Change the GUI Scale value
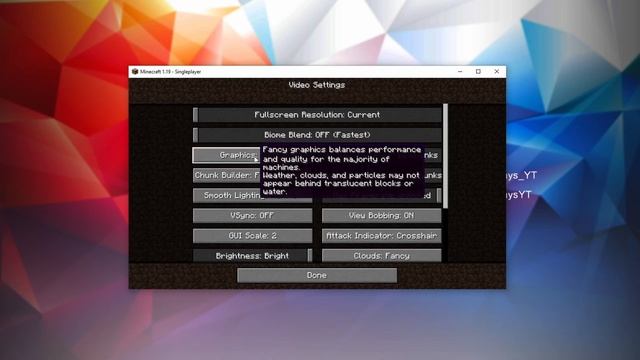The height and width of the screenshot is (360, 640). [x=253, y=236]
